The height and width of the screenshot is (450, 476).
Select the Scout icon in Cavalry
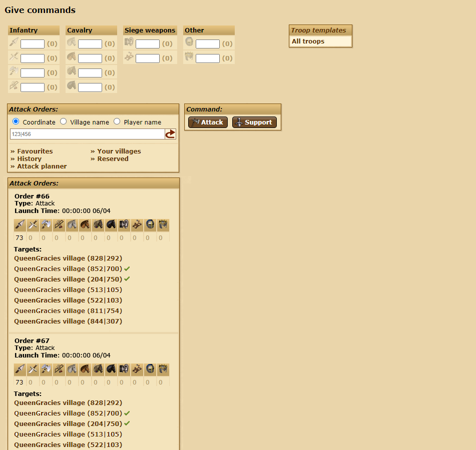point(71,43)
